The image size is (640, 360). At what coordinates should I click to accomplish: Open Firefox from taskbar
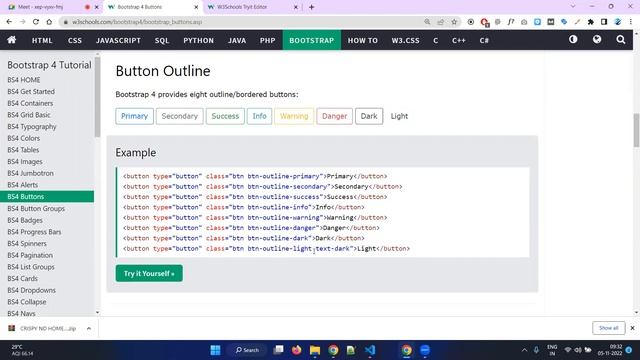[x=296, y=350]
